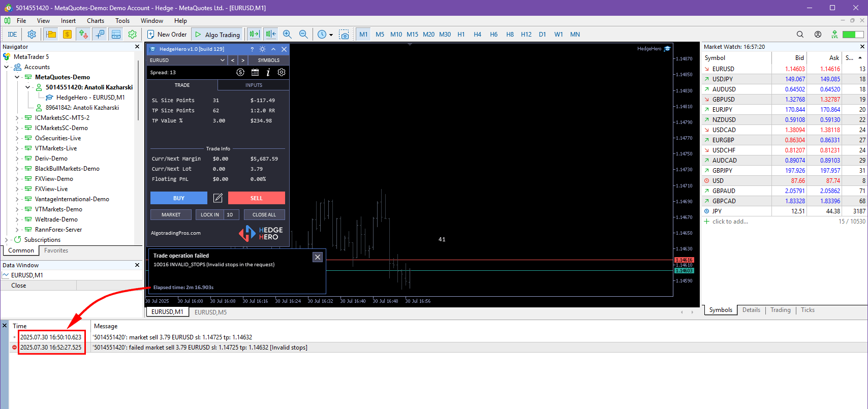Collapse the HedgeHero panel with chevron
This screenshot has height=409, width=868.
coord(273,49)
